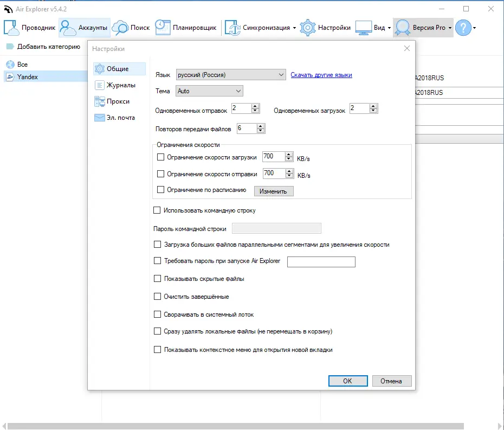Click the Версия Pro ribbon icon
The image size is (504, 430).
(x=403, y=28)
